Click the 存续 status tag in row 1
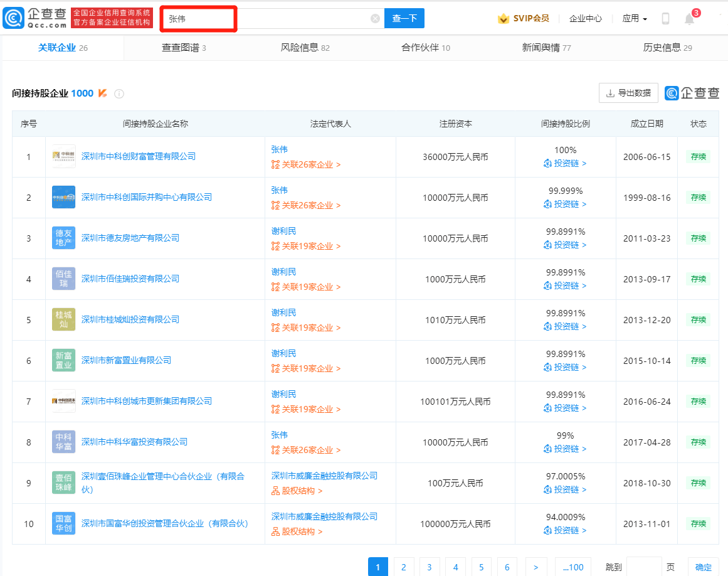Viewport: 728px width, 576px height. pos(699,156)
